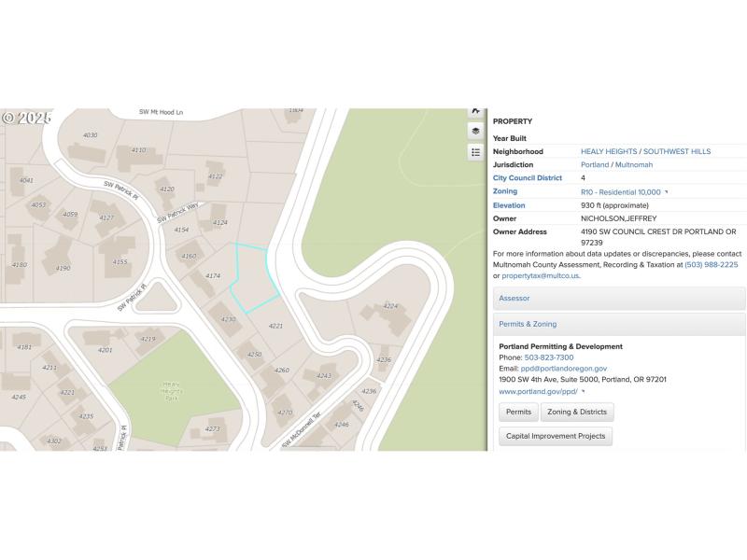Click the City Council District label link

[x=528, y=177]
